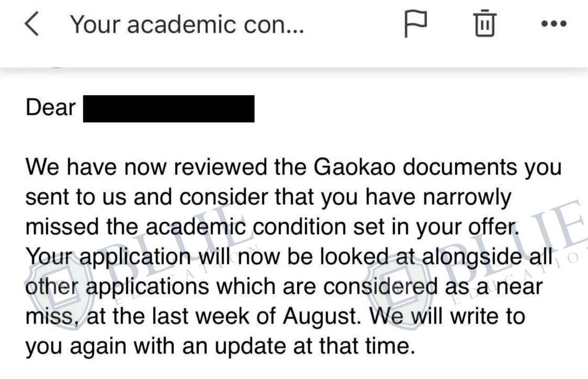
Task: Tap the word 'August' in the email
Action: point(322,316)
